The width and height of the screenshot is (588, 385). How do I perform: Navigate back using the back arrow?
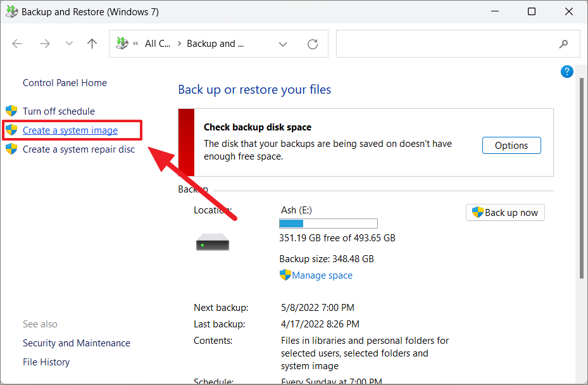pos(17,43)
